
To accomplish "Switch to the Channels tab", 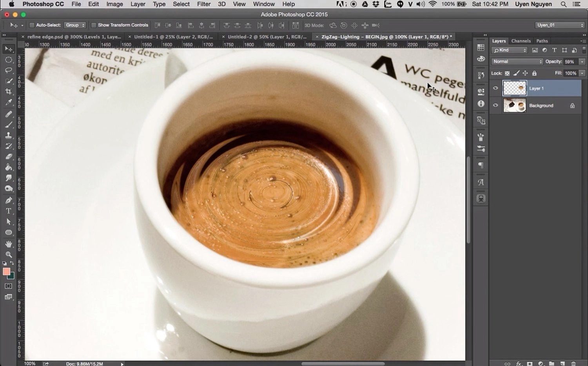I will click(521, 41).
